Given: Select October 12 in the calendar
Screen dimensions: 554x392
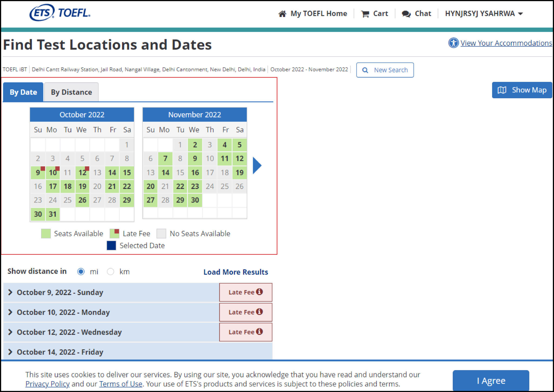Looking at the screenshot, I should (x=82, y=172).
